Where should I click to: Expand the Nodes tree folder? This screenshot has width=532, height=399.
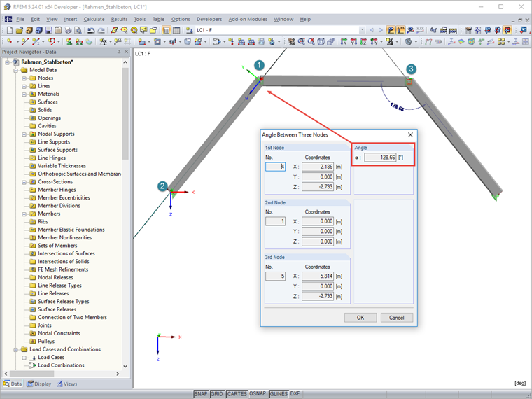click(x=24, y=78)
